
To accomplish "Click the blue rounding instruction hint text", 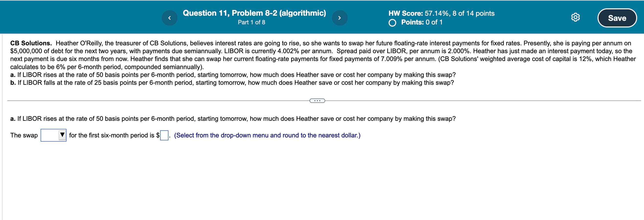I will tap(267, 135).
